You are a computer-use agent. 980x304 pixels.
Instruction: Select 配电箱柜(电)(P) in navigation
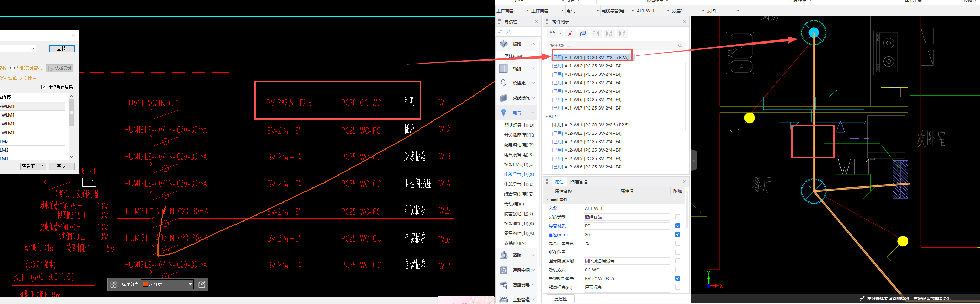[519, 145]
